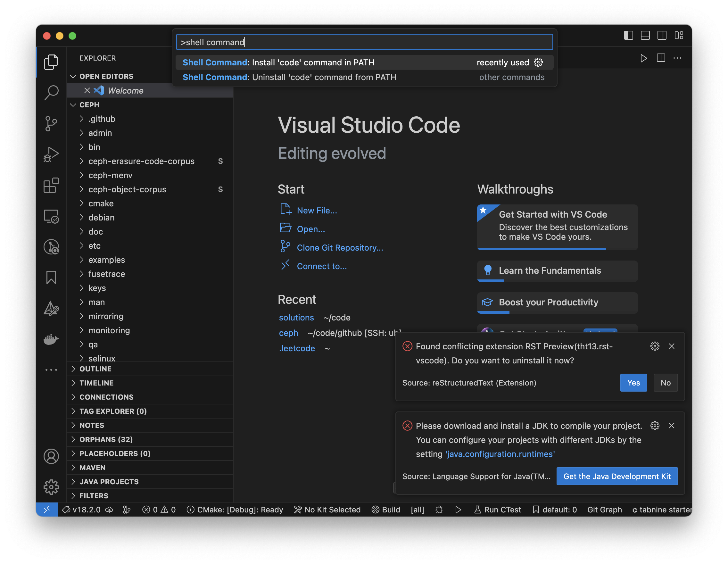Click CMake: [Debug]: Ready status item
Viewport: 728px width, 564px height.
pos(235,509)
